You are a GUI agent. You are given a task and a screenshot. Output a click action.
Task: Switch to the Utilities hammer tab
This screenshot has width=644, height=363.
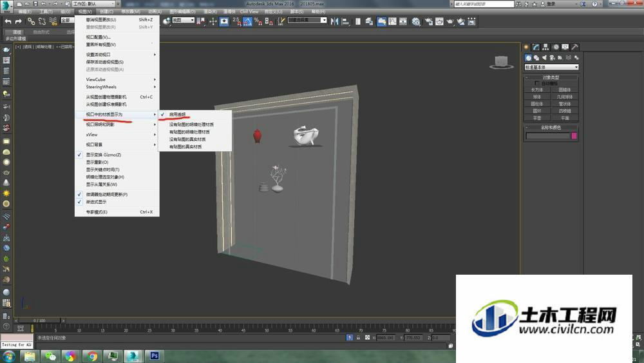575,47
